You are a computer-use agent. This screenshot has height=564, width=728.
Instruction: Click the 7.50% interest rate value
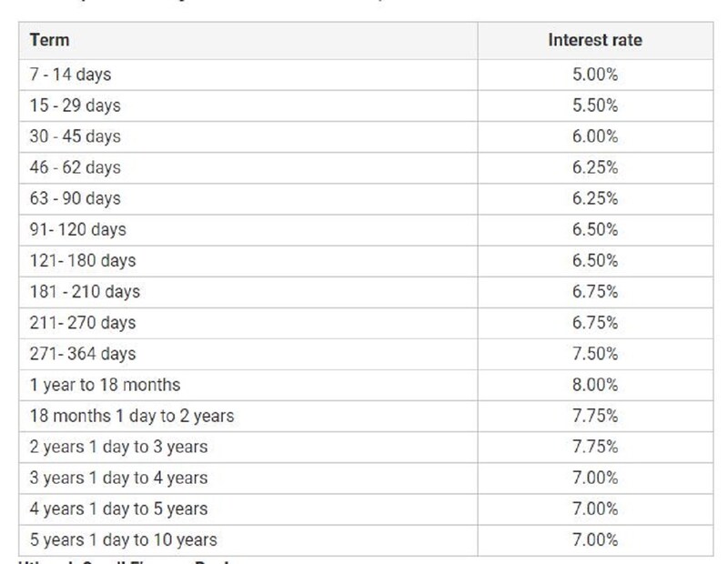[x=595, y=354]
